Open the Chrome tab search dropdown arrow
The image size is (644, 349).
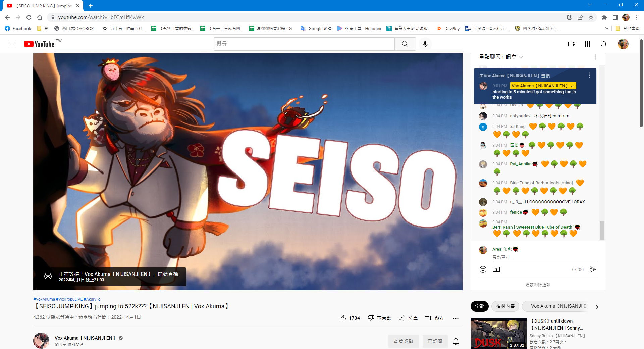click(590, 5)
